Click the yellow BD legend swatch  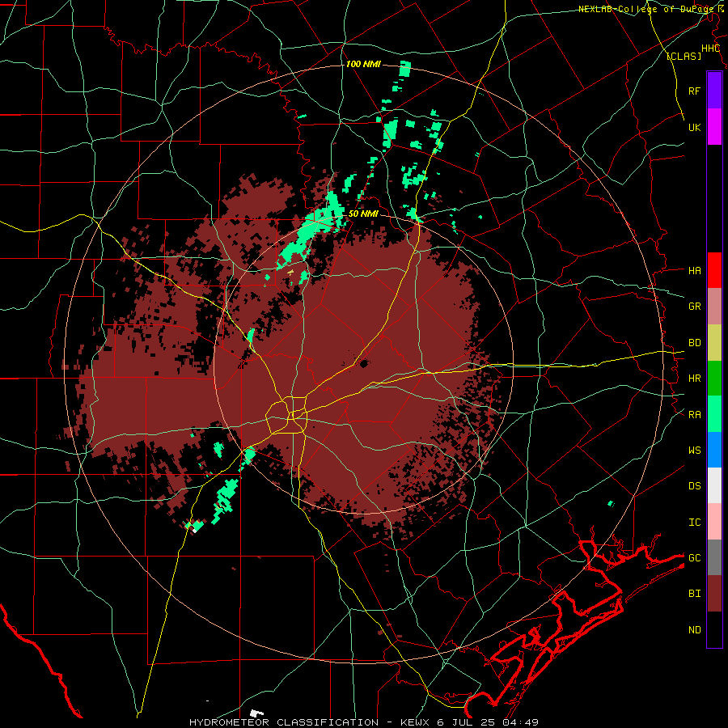click(714, 343)
